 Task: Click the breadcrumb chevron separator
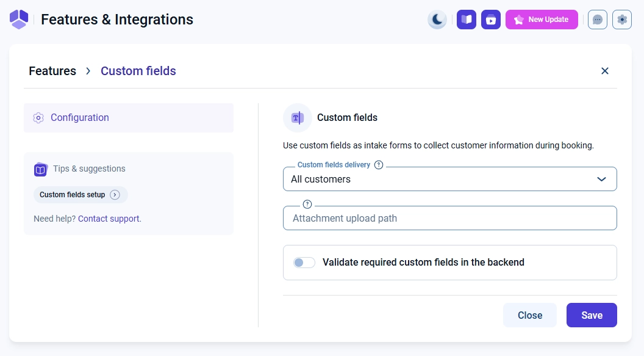click(88, 71)
